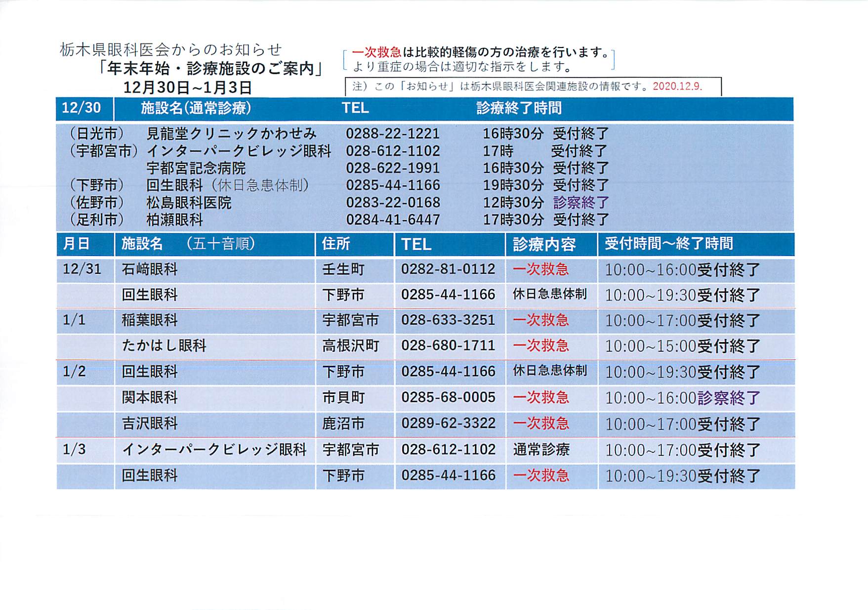Viewport: 868px width, 610px height.
Task: Click '柏瀬眼科'
Action: [x=174, y=219]
